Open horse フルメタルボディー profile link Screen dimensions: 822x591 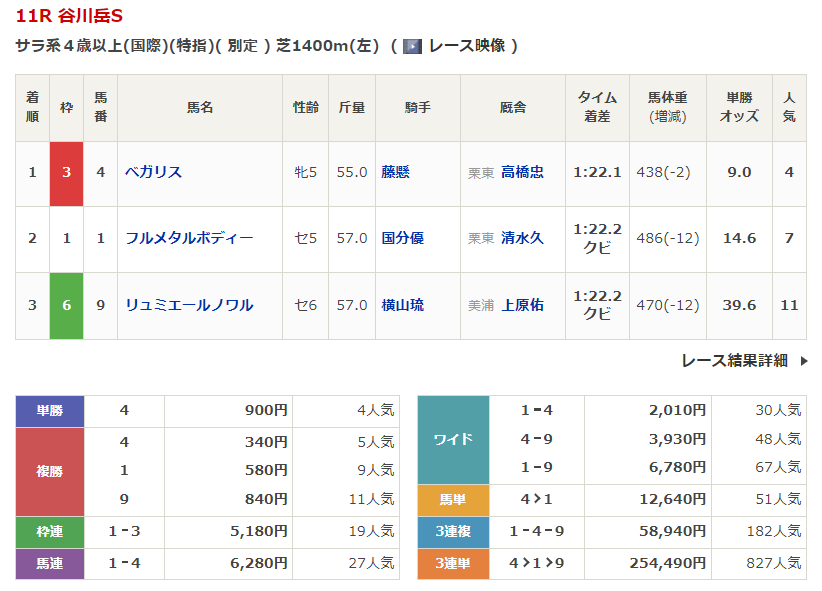[x=189, y=238]
